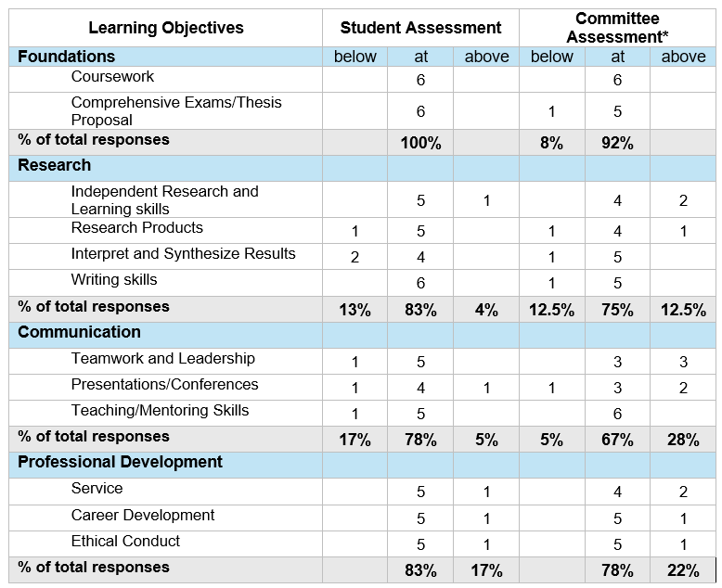Click the Research Products row label

136,227
